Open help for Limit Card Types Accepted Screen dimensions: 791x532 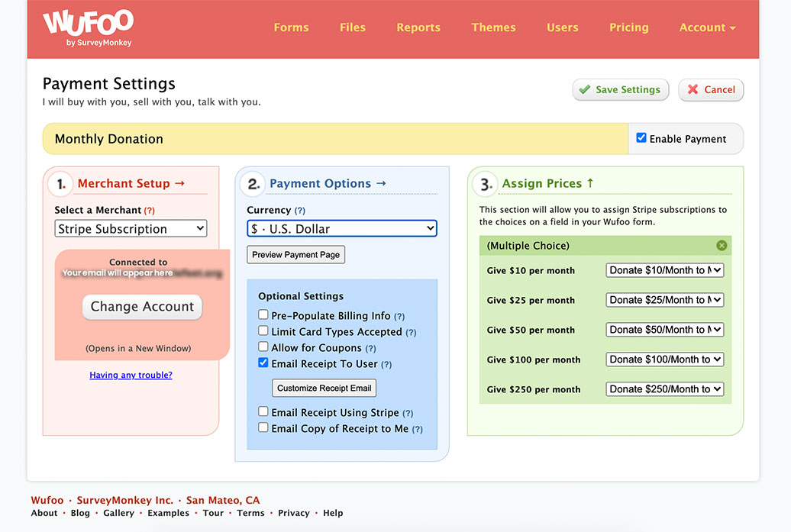coord(411,333)
